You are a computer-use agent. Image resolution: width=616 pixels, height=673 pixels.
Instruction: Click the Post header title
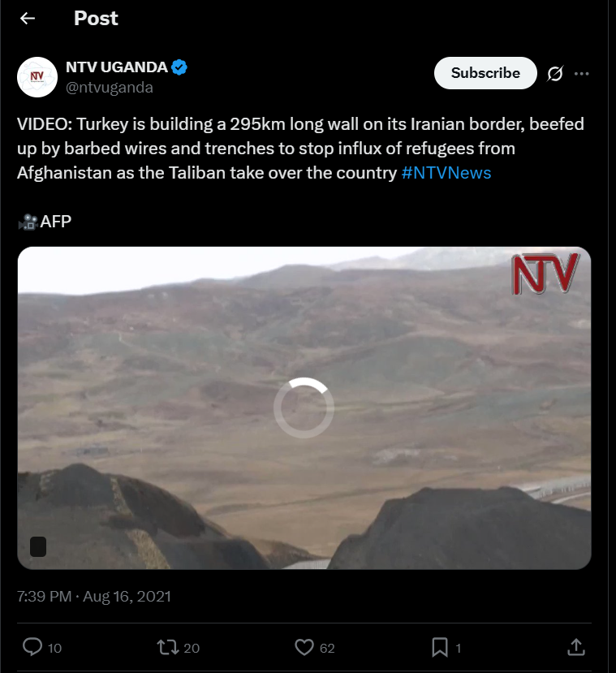pos(96,19)
